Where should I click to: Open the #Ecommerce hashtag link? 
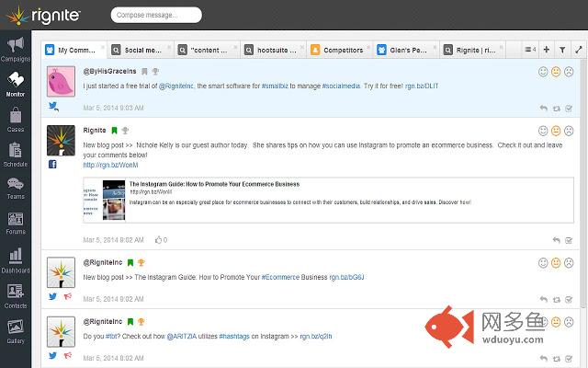[280, 277]
